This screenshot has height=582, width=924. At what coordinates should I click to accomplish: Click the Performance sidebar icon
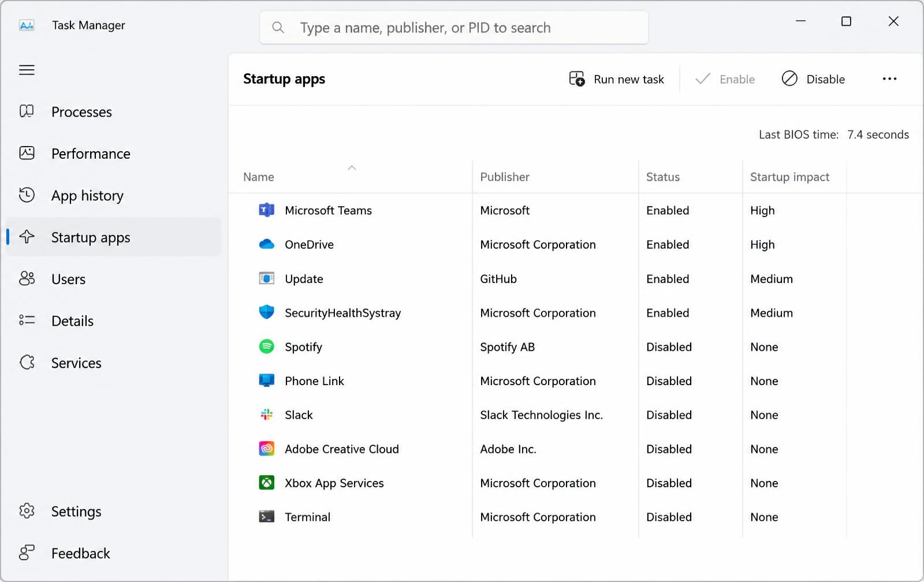click(27, 153)
